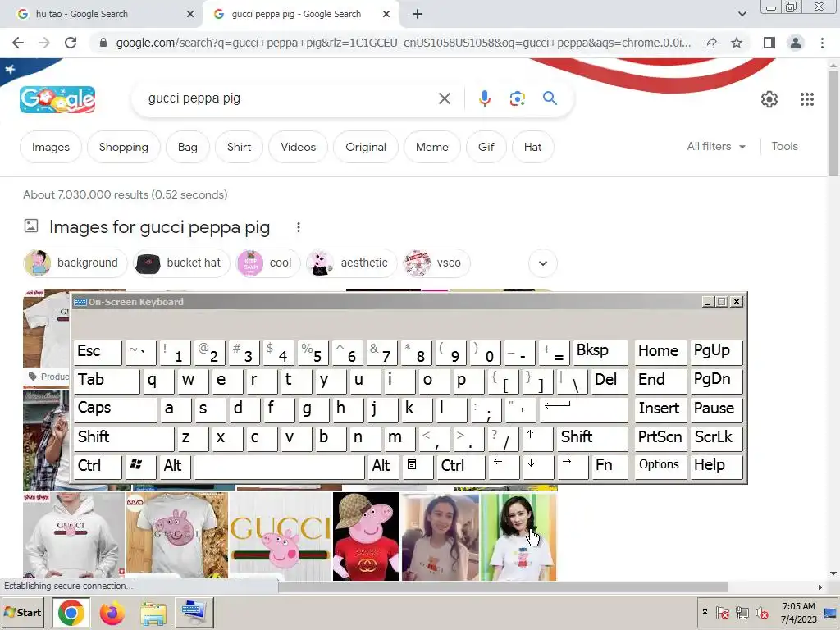Click the Chrome back arrow

18,43
